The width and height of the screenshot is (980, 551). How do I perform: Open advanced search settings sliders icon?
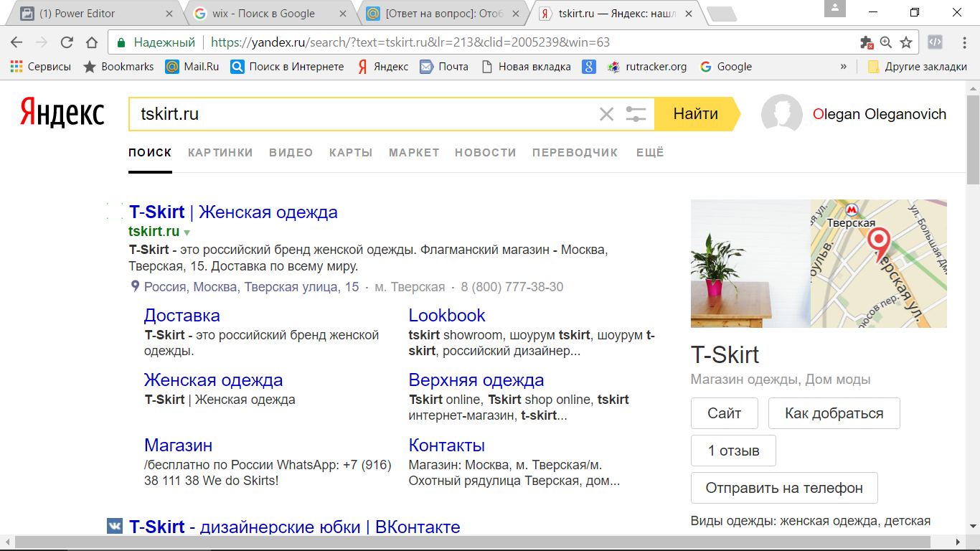636,114
